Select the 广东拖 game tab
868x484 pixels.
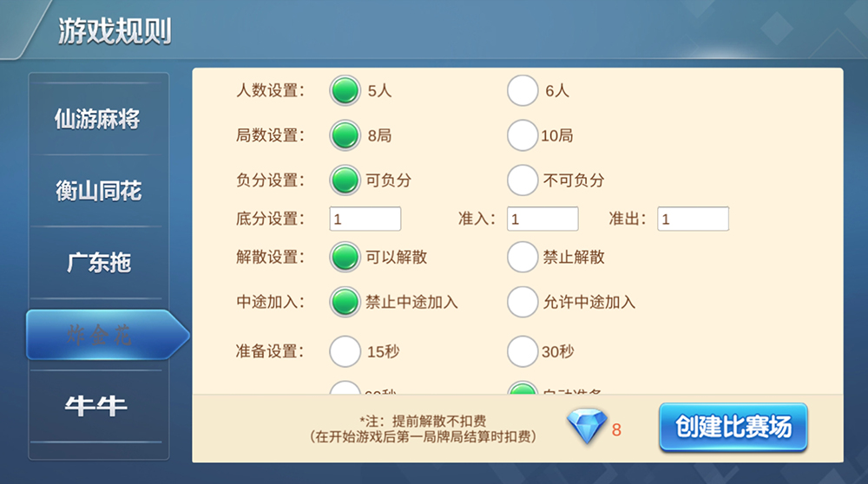coord(98,263)
